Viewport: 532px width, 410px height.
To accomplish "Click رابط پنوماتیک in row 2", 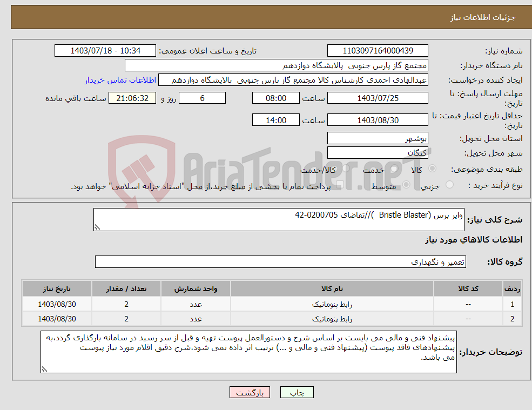I will point(332,319).
